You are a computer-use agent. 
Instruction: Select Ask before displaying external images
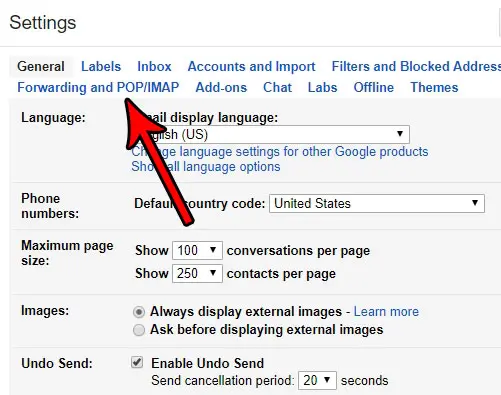tap(139, 330)
